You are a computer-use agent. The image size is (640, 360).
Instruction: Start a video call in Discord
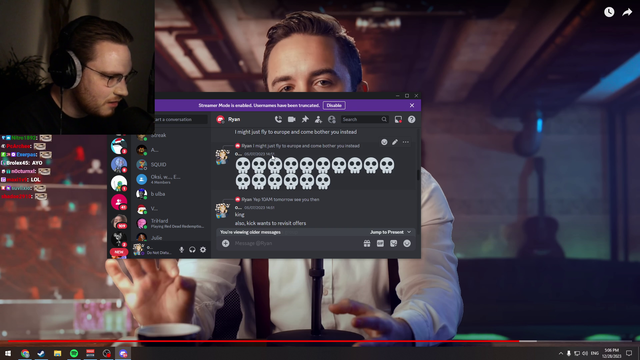291,119
